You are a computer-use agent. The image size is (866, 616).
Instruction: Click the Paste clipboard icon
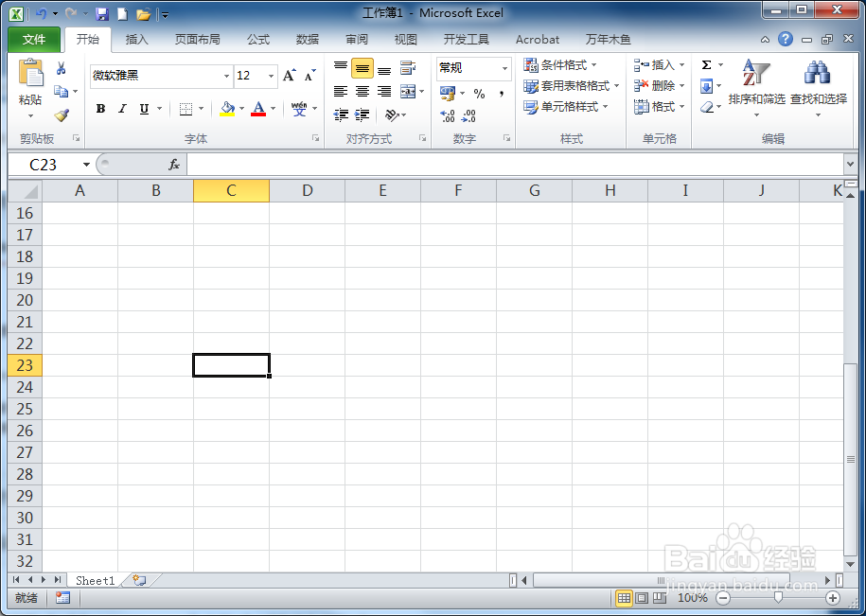point(30,74)
